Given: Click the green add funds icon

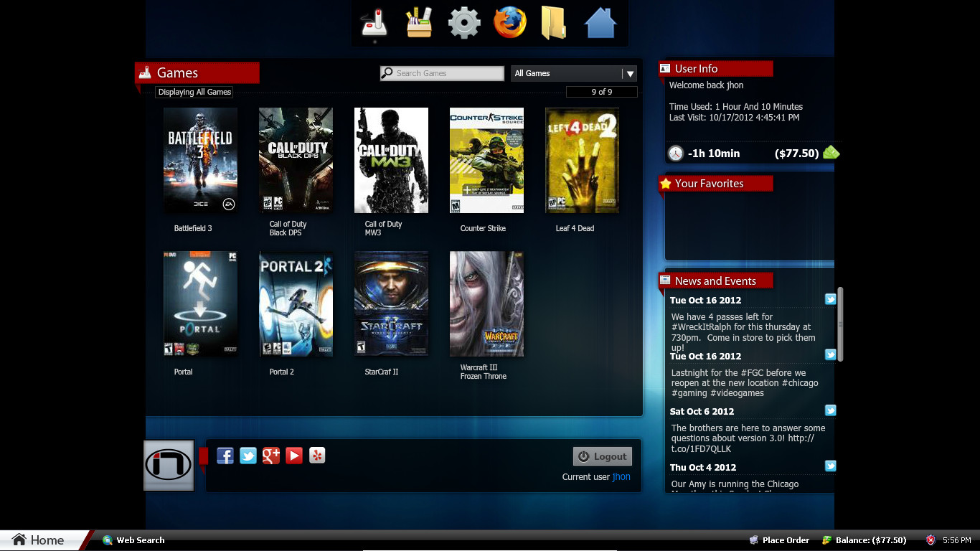Looking at the screenshot, I should [x=831, y=153].
